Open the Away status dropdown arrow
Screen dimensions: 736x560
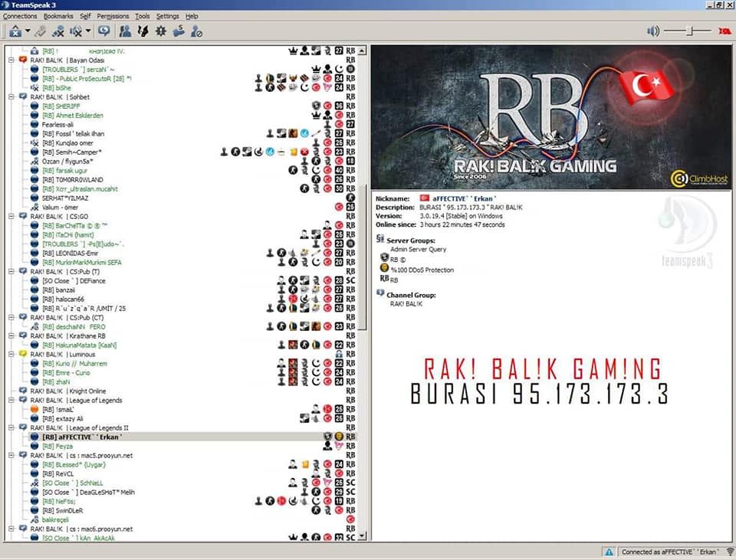(28, 31)
